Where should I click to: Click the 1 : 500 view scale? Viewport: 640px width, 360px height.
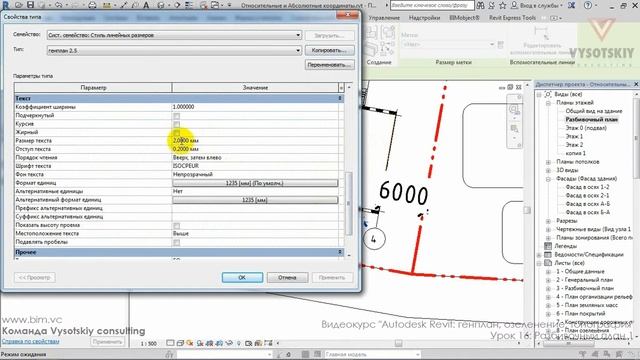click(149, 344)
